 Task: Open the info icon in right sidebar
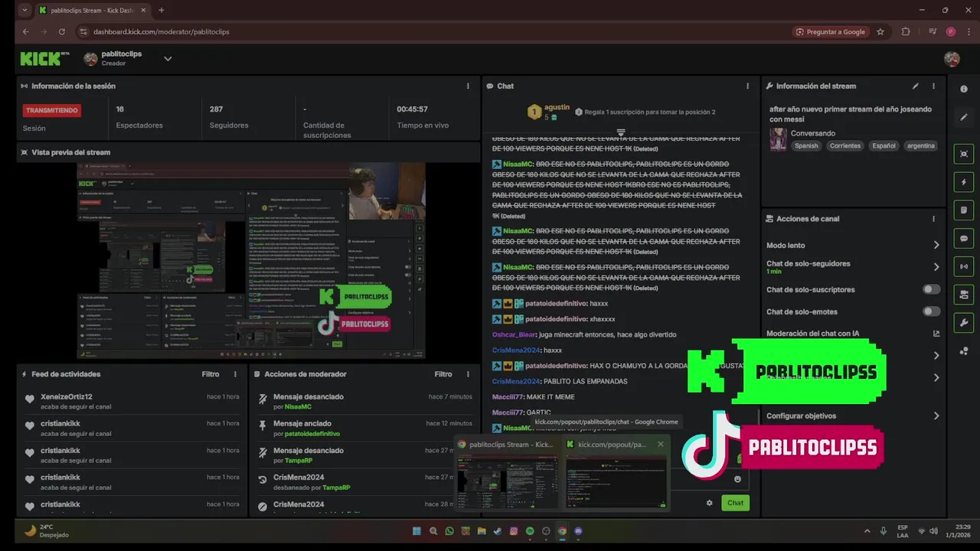[963, 89]
